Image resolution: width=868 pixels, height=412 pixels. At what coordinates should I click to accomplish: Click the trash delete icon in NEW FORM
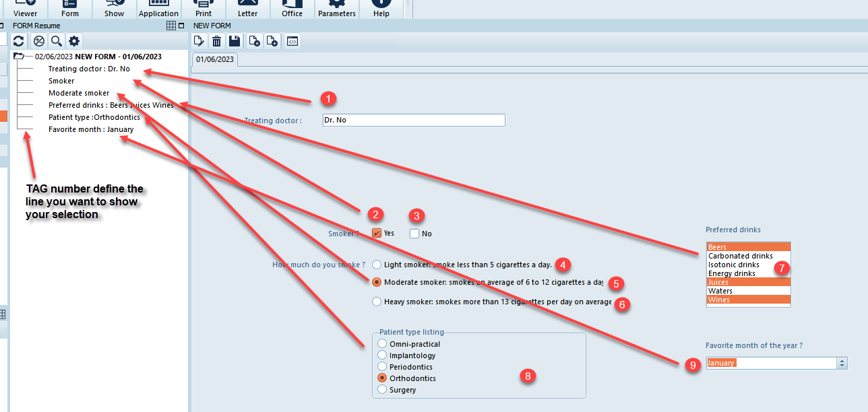tap(216, 41)
